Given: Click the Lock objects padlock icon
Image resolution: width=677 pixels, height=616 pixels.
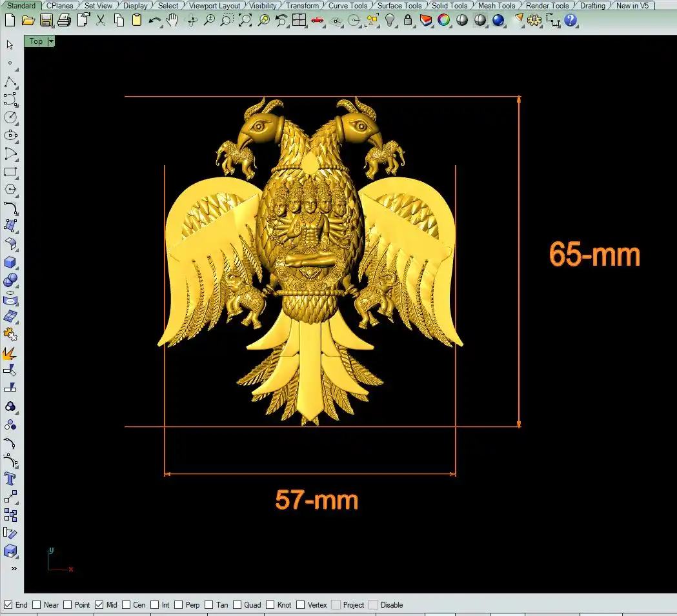Looking at the screenshot, I should [408, 20].
